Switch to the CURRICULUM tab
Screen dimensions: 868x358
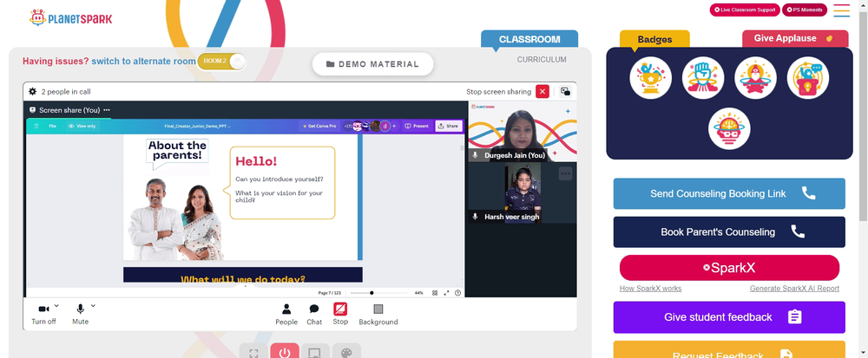(542, 60)
